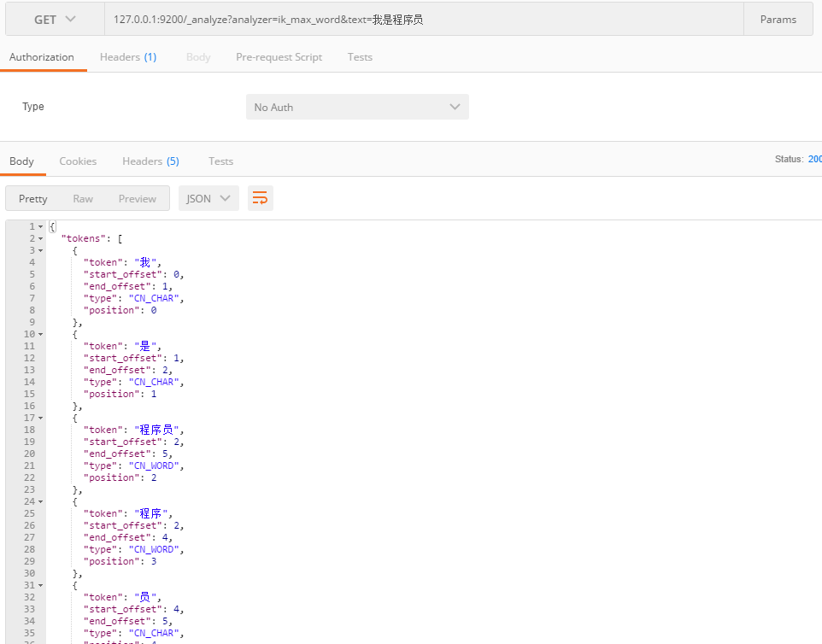Collapse the object fold at line 24
822x644 pixels.
[40, 501]
